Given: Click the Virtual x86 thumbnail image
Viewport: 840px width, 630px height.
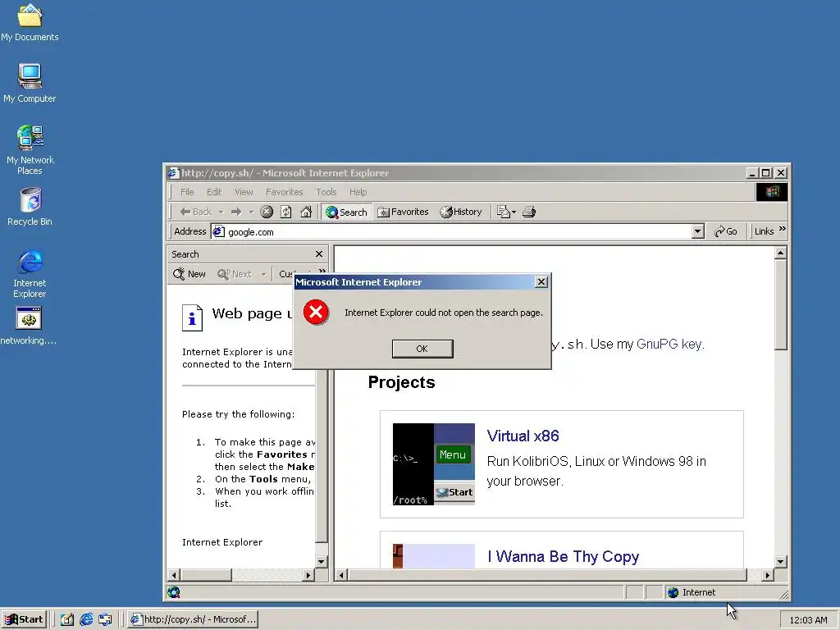Looking at the screenshot, I should [433, 464].
